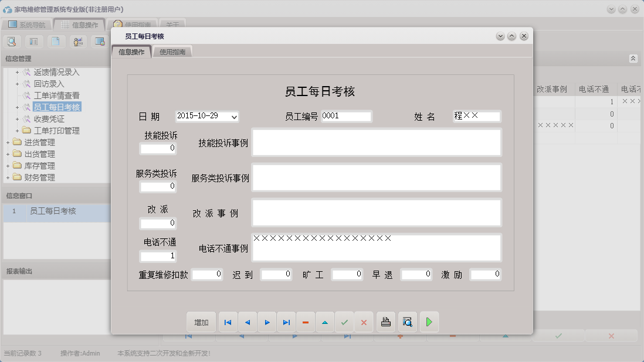The height and width of the screenshot is (362, 644).
Task: Edit the record using the triangle icon
Action: coord(325,322)
